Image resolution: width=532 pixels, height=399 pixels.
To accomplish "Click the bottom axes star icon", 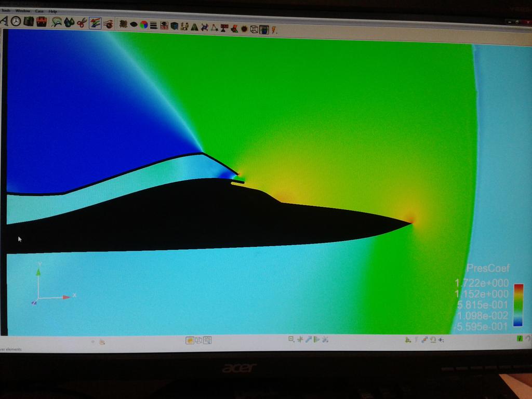I will (x=300, y=339).
